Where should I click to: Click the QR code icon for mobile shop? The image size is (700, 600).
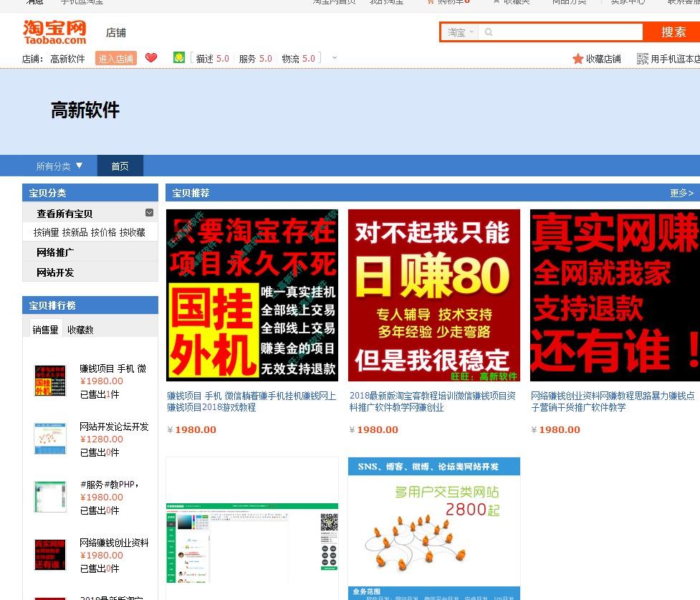tap(643, 59)
